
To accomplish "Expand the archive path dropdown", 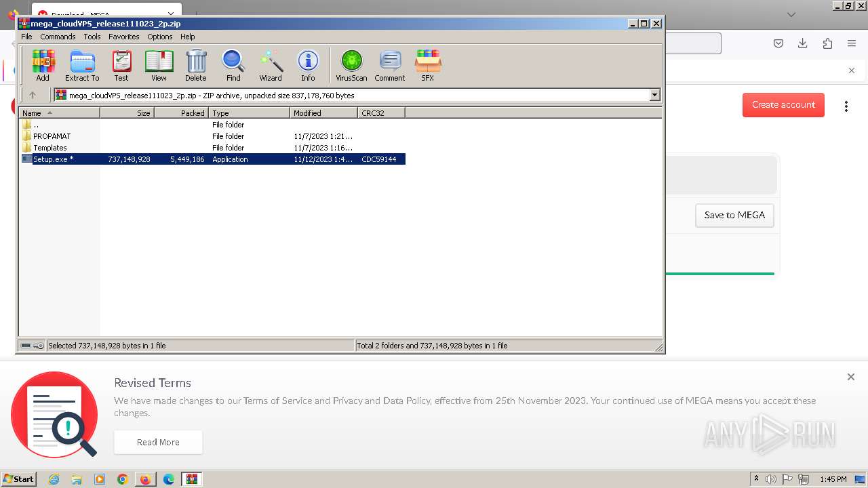I will (654, 96).
